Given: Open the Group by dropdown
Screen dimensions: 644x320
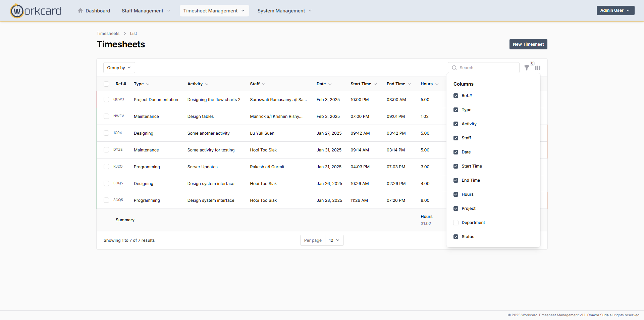Looking at the screenshot, I should tap(119, 68).
